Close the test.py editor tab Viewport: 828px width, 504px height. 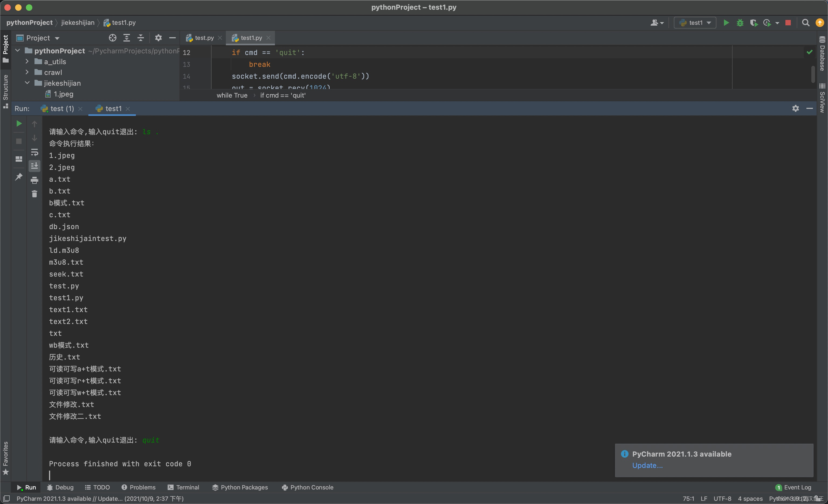pyautogui.click(x=220, y=38)
